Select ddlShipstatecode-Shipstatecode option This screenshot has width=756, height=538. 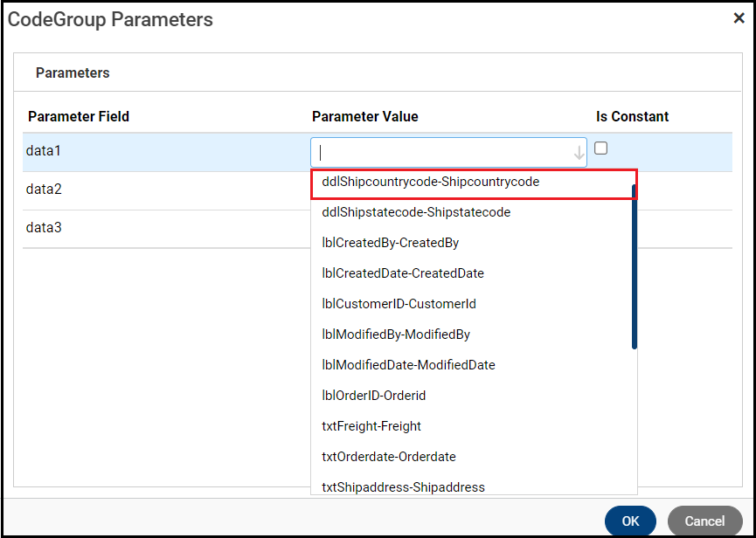tap(416, 212)
